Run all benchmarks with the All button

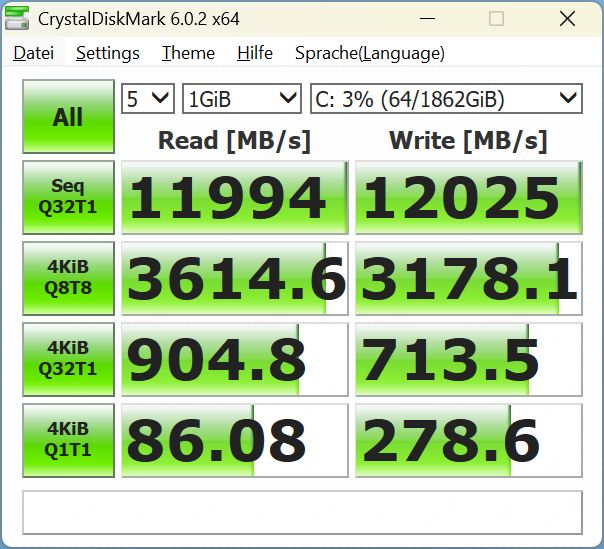[67, 117]
